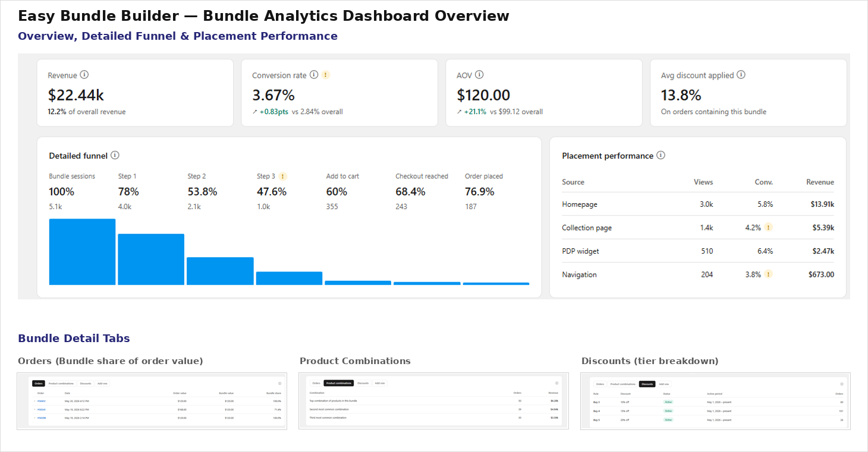Click info icon beside Avg discount applied

(x=741, y=75)
